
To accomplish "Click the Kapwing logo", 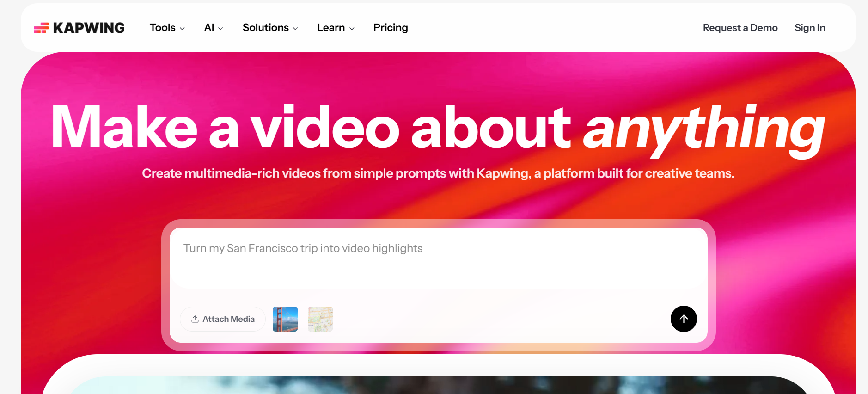I will coord(79,28).
